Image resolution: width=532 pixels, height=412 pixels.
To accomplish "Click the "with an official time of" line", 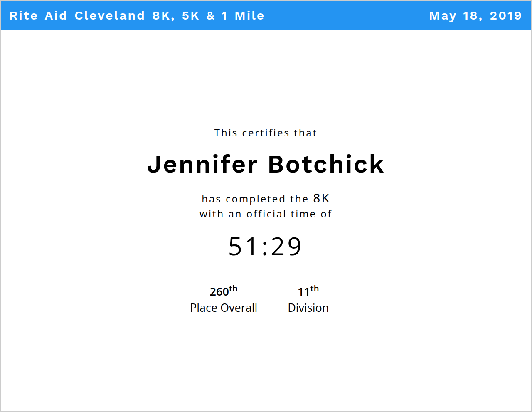I will [x=266, y=214].
